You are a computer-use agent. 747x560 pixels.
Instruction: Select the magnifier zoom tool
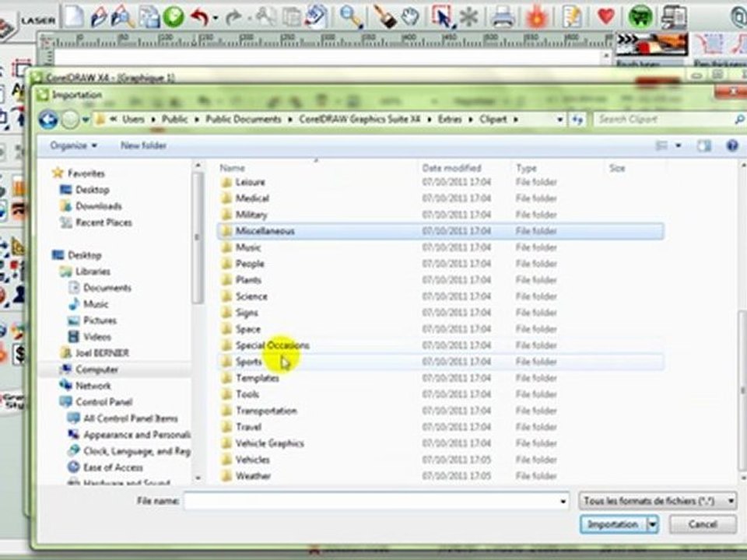click(351, 17)
